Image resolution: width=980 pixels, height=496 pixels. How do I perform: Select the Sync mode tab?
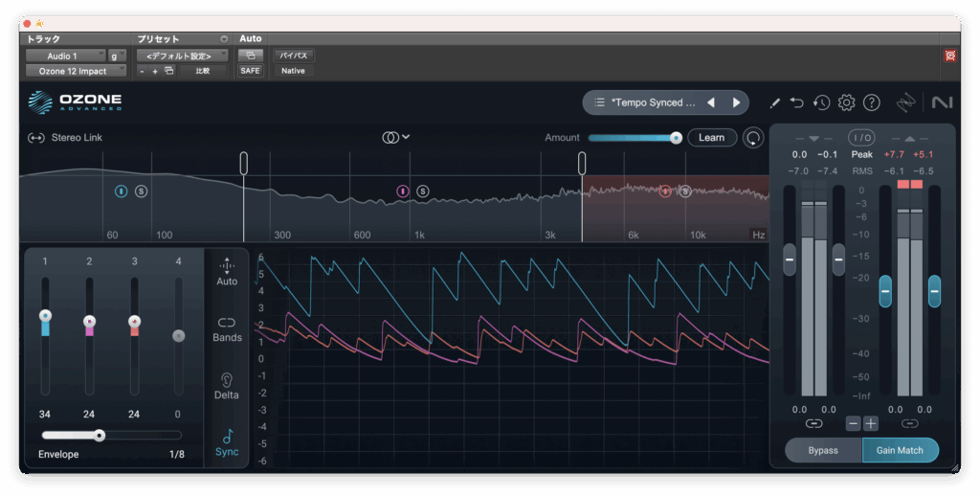(227, 443)
